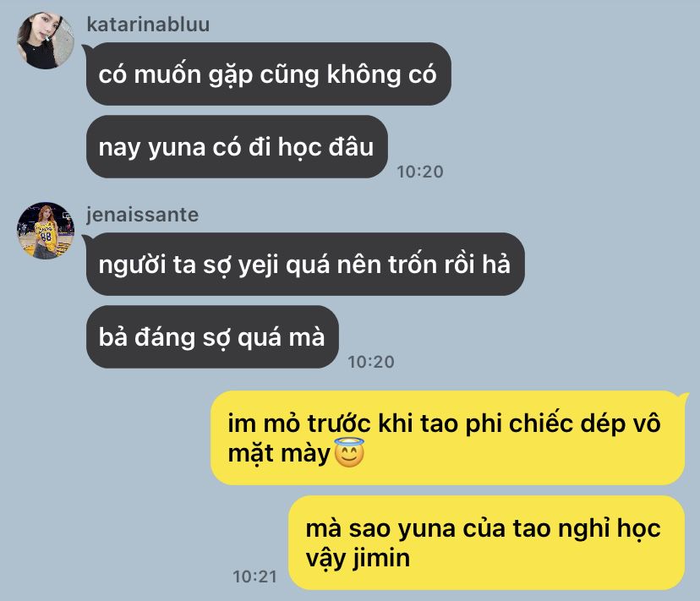Click the smiling halo emoji
700x601 pixels.
click(x=349, y=453)
